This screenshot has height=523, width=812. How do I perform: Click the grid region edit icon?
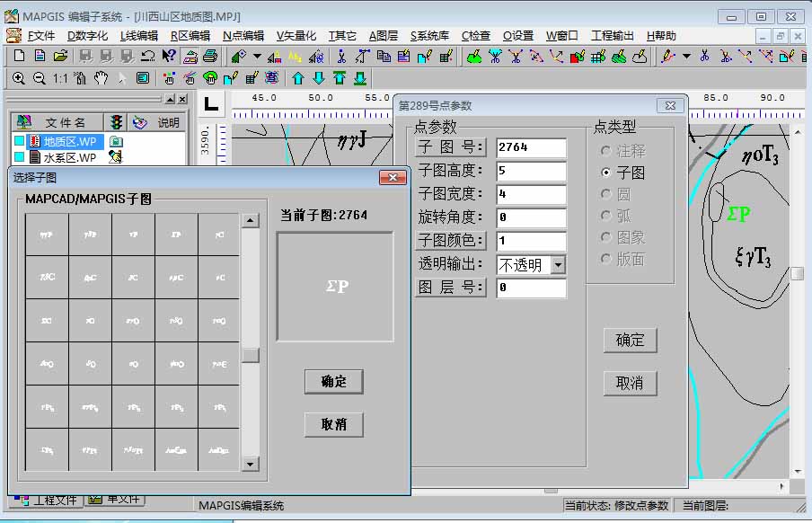pos(598,56)
